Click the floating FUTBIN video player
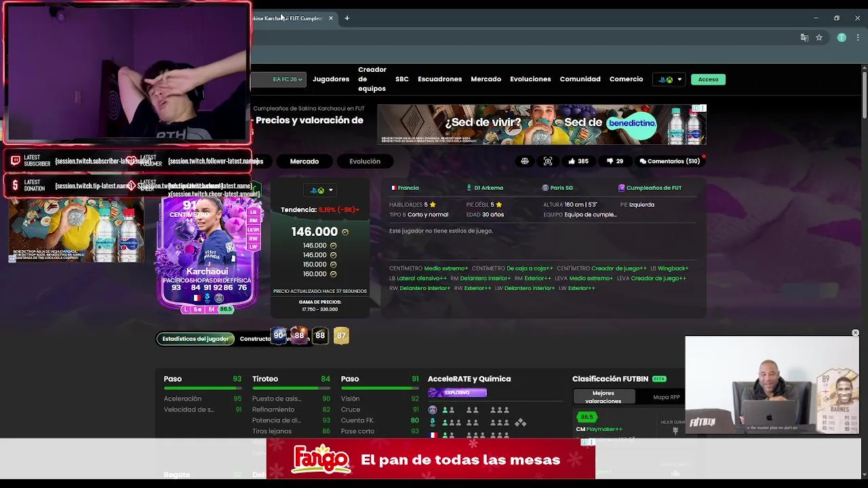The image size is (868, 488). pyautogui.click(x=772, y=385)
